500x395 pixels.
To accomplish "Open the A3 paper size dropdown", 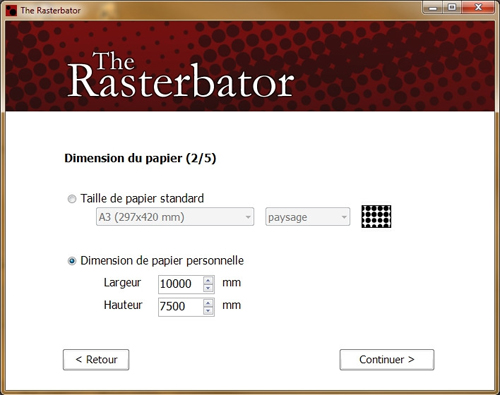I will pos(175,217).
